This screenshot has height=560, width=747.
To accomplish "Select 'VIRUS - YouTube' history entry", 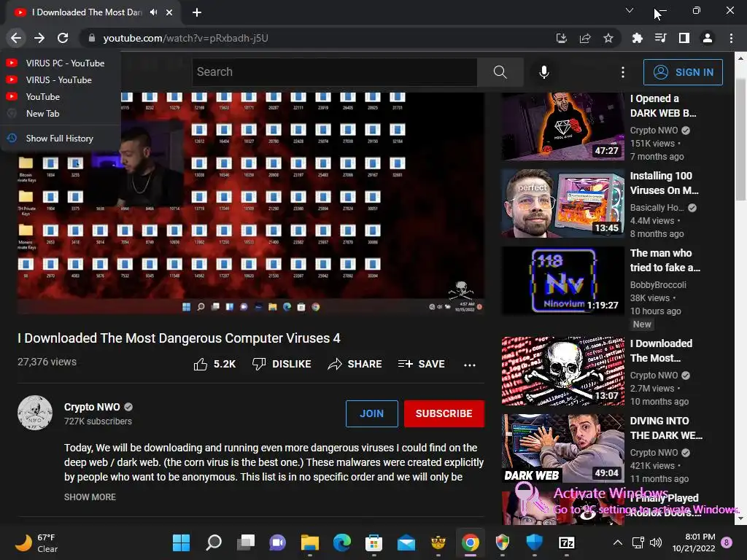I will [x=61, y=80].
